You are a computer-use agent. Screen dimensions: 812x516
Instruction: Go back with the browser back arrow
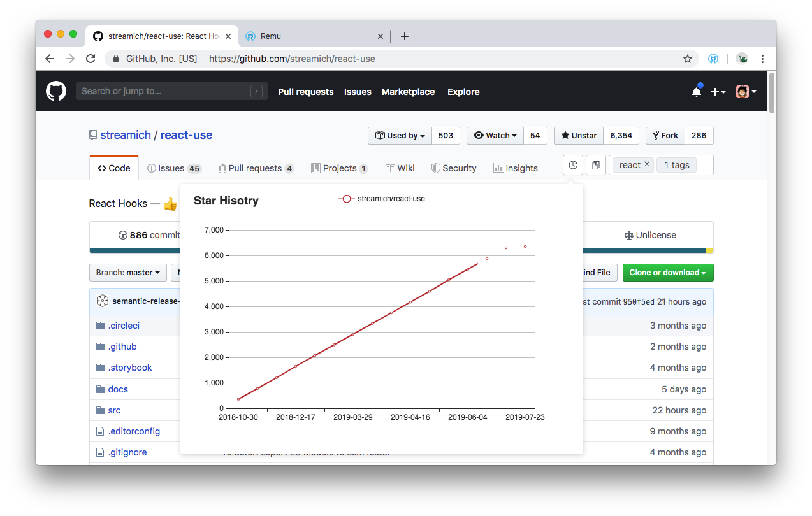tap(50, 59)
